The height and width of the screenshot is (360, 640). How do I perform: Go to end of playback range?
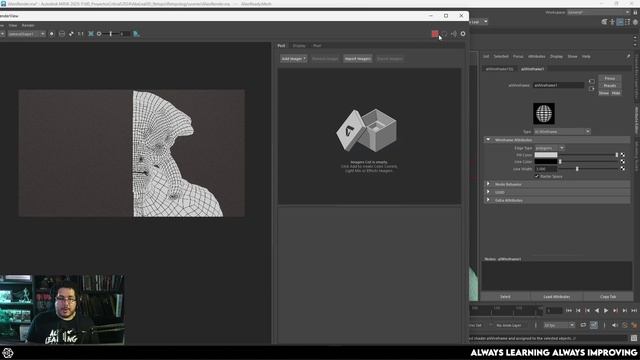coord(634,311)
